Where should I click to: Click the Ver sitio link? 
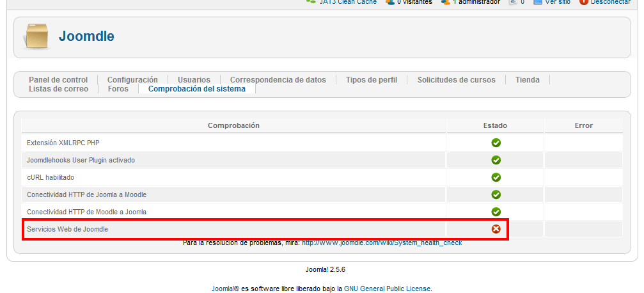(x=557, y=3)
